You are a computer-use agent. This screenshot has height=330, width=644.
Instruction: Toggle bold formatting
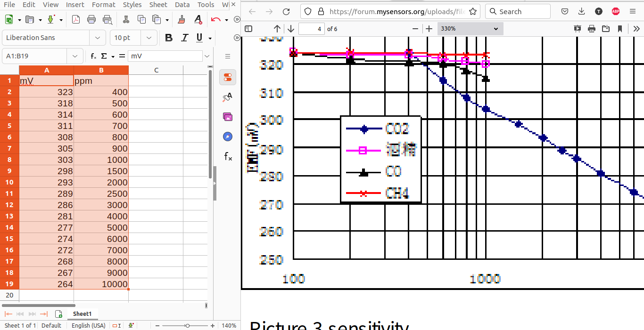(168, 38)
